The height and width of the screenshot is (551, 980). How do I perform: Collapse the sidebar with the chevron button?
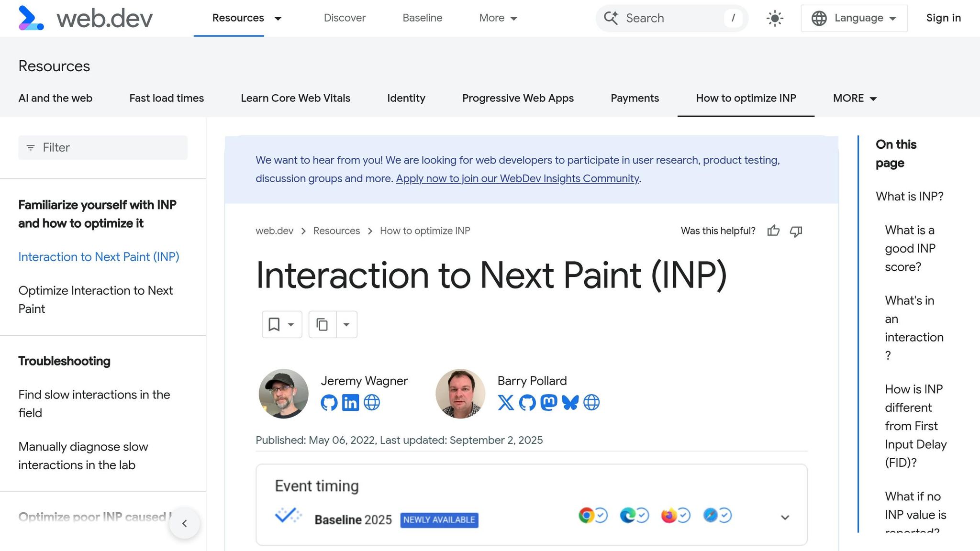click(184, 523)
